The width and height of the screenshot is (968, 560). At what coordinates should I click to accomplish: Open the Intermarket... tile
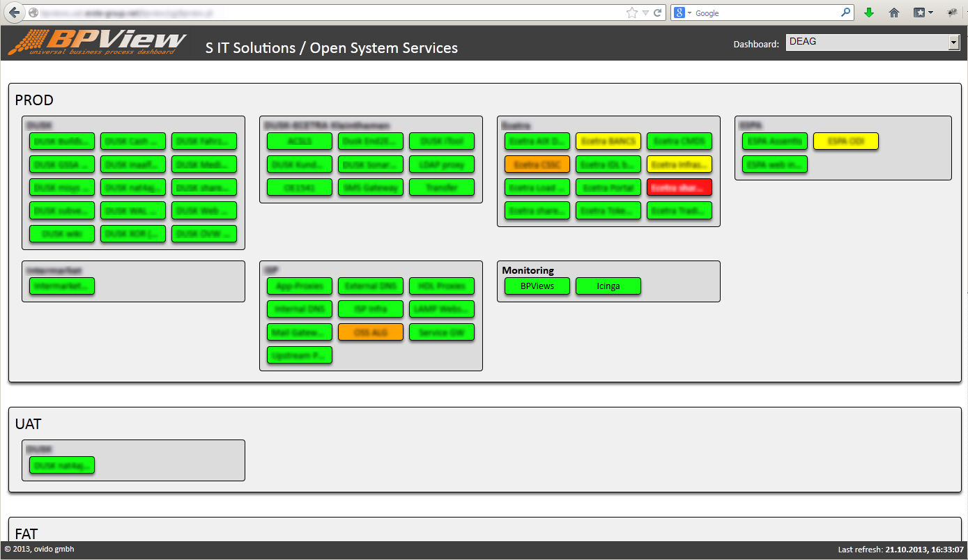(x=62, y=286)
